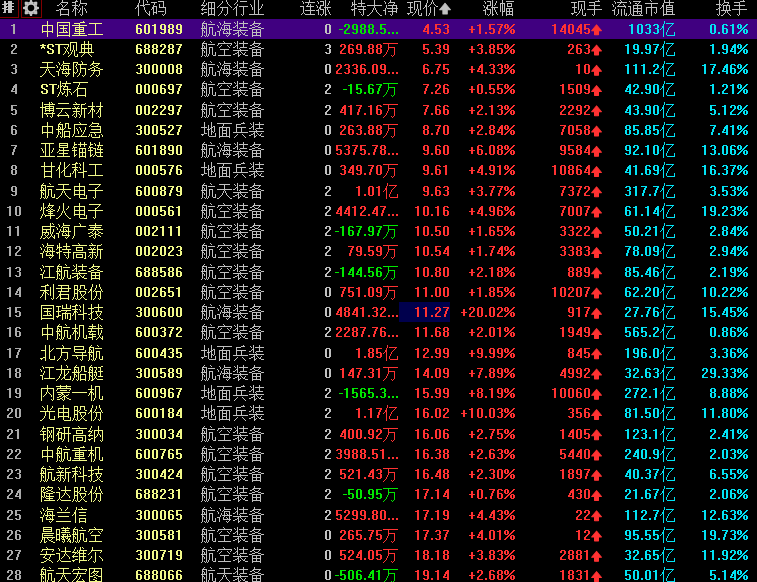
Task: Select stock 天海防务
Action: click(71, 69)
